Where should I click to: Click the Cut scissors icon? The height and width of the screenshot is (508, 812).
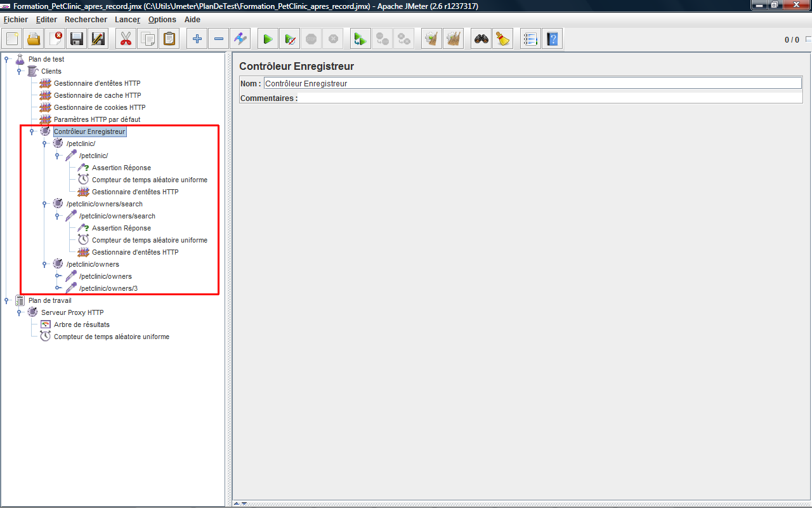coord(126,39)
